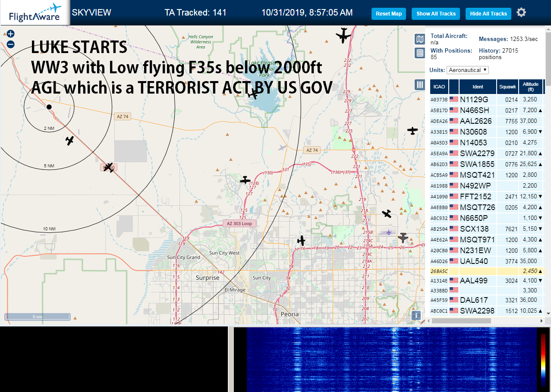Image resolution: width=551 pixels, height=392 pixels.
Task: Sort table by Squawk column header
Action: [x=507, y=87]
